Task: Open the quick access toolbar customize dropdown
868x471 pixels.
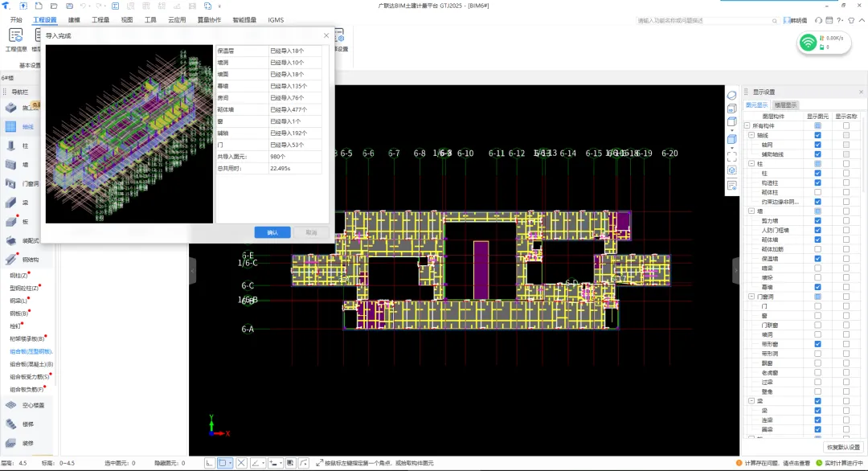Action: point(219,6)
